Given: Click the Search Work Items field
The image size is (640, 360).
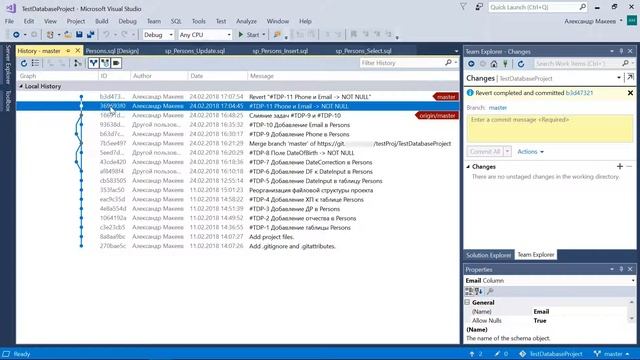Looking at the screenshot, I should (577, 63).
